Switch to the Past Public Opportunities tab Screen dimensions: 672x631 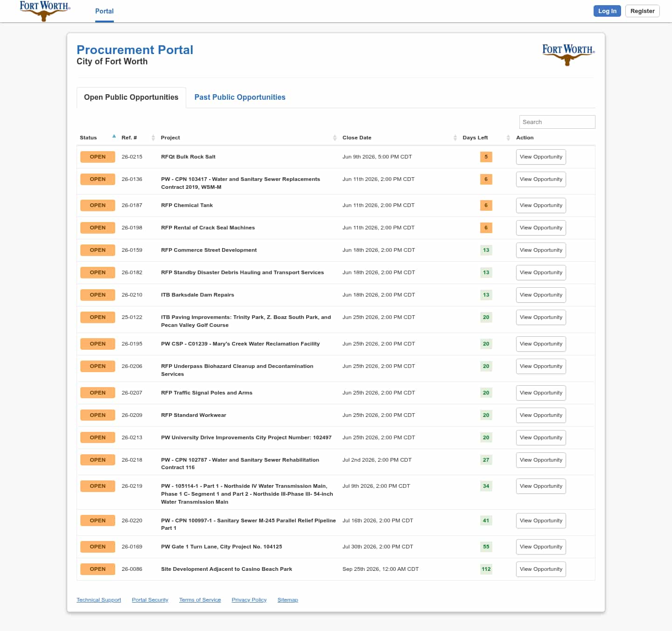click(240, 97)
